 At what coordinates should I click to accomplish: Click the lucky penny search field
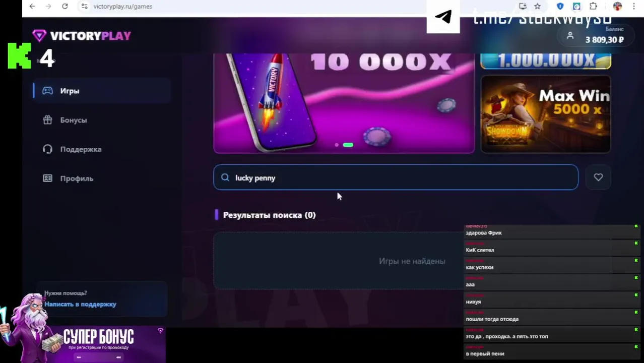396,177
